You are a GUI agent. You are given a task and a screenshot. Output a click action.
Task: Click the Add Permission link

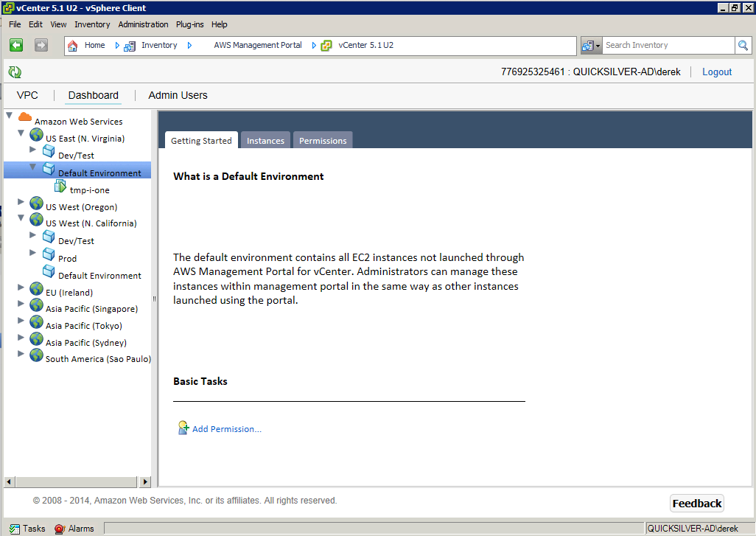pyautogui.click(x=226, y=429)
